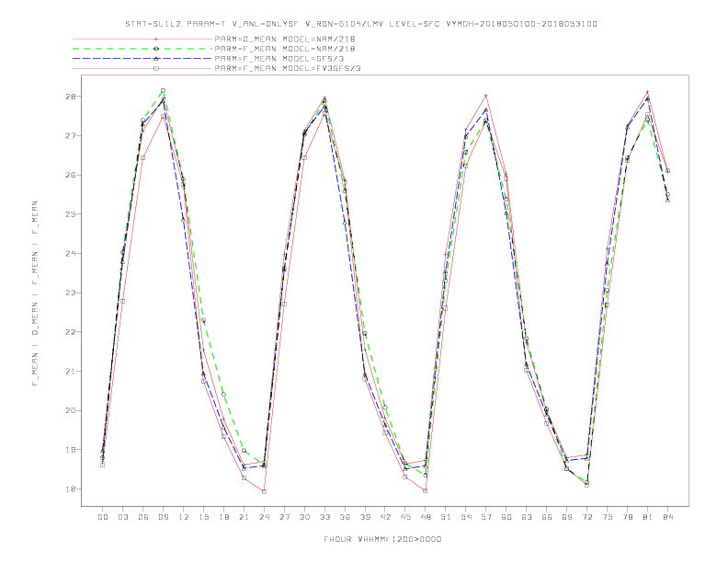Click y-axis tick label 25

coord(72,214)
